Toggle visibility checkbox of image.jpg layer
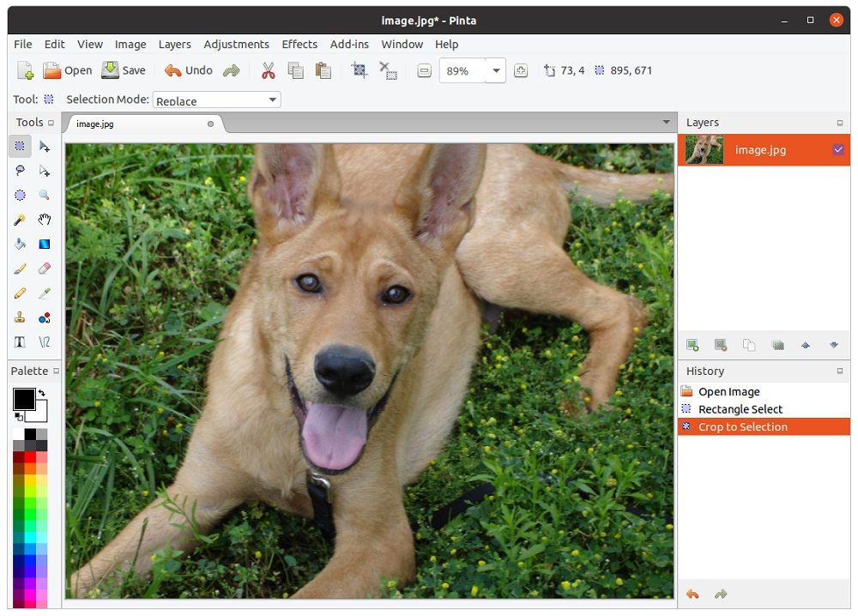 click(x=838, y=150)
